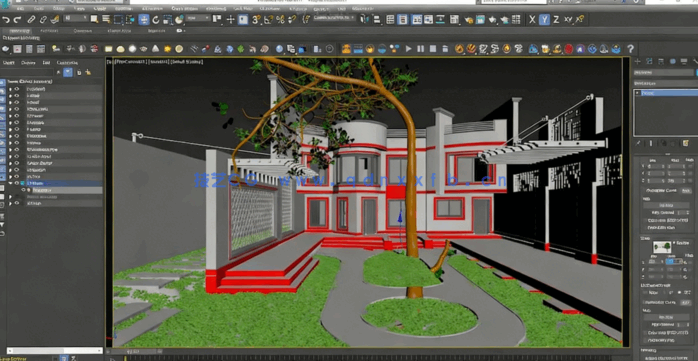The height and width of the screenshot is (361, 698).
Task: Open the Align tool
Action: click(377, 19)
